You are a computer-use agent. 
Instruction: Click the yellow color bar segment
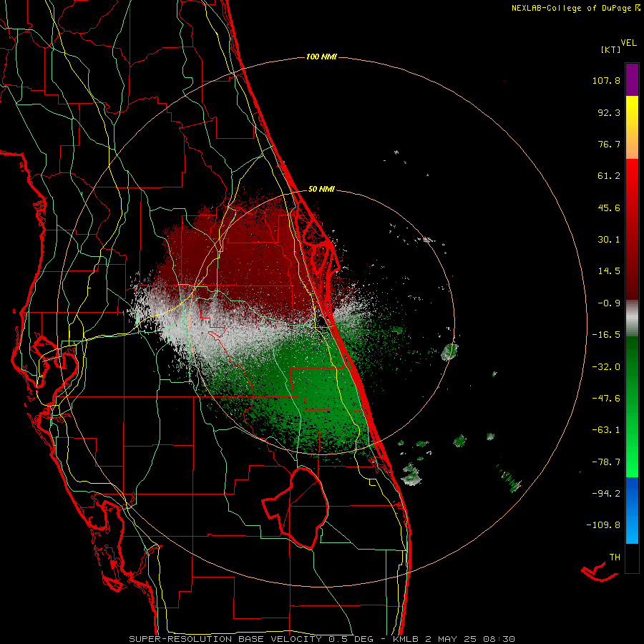[632, 127]
